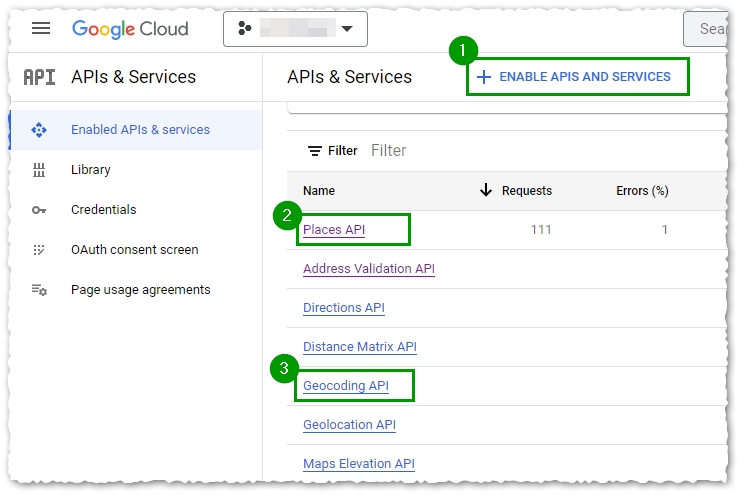Click the main APIs & Services heading
The width and height of the screenshot is (740, 495).
pos(350,77)
